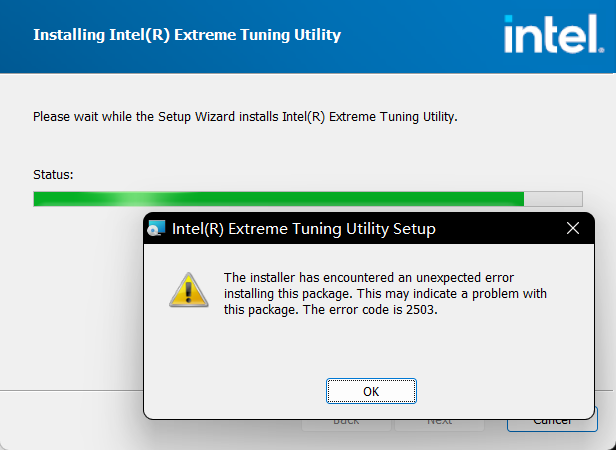Click the error message mentioning code 2503

[385, 294]
